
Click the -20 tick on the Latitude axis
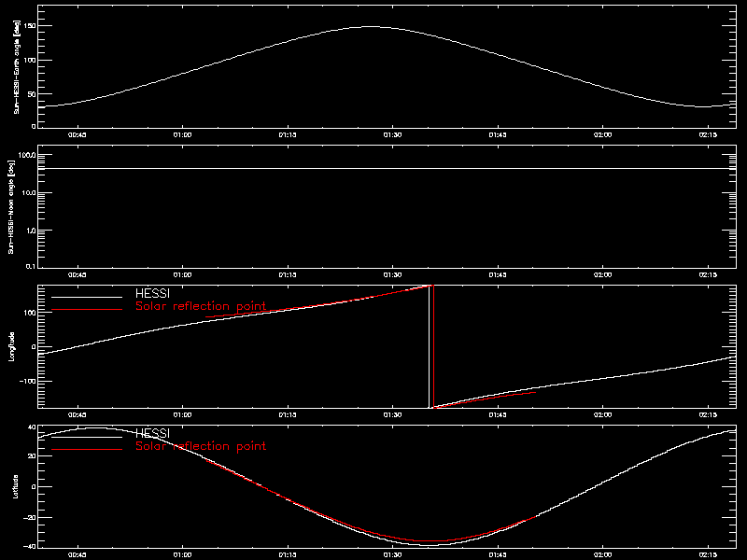(x=30, y=517)
